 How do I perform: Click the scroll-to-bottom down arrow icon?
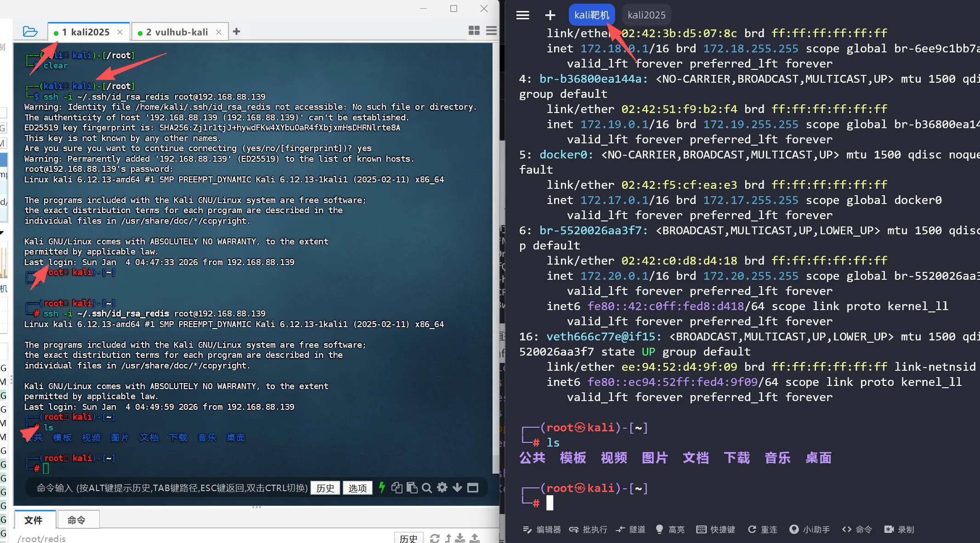tap(457, 487)
